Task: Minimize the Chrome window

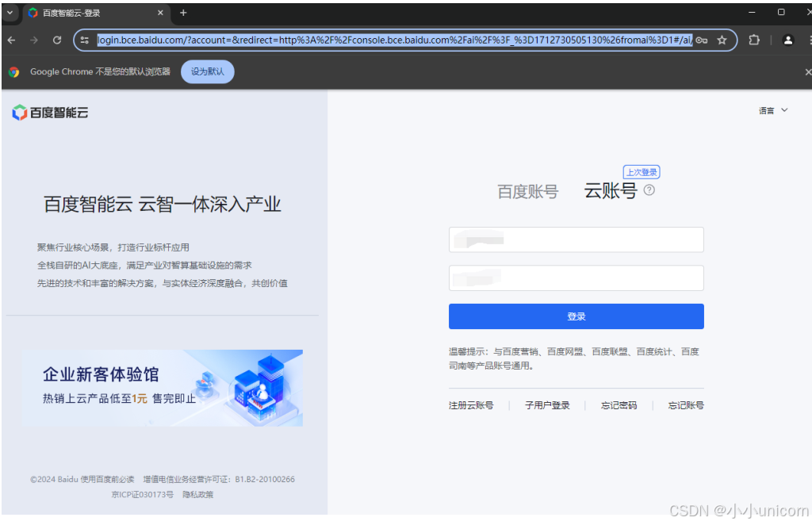Action: coord(752,13)
